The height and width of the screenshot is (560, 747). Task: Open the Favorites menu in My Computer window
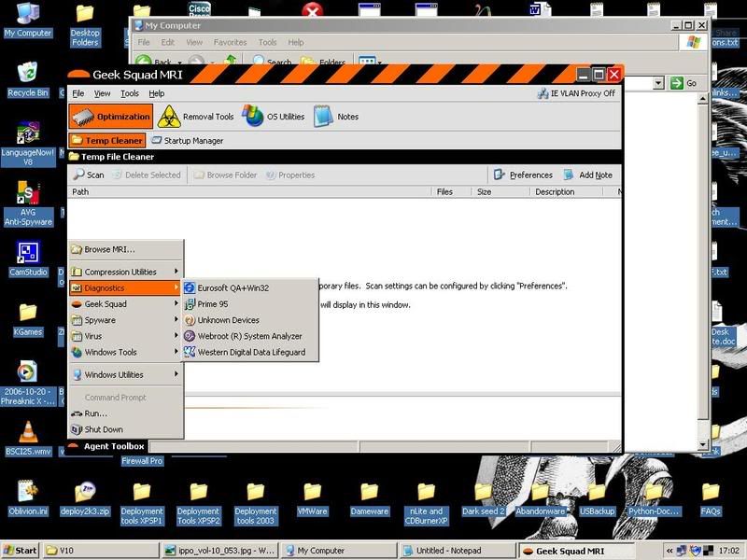(230, 42)
